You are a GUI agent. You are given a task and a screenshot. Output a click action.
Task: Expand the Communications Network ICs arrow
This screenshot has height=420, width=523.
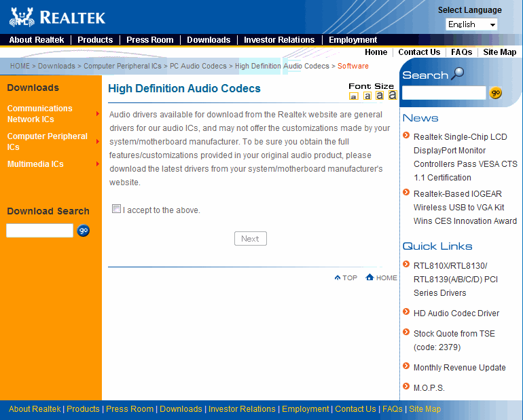[x=98, y=114]
